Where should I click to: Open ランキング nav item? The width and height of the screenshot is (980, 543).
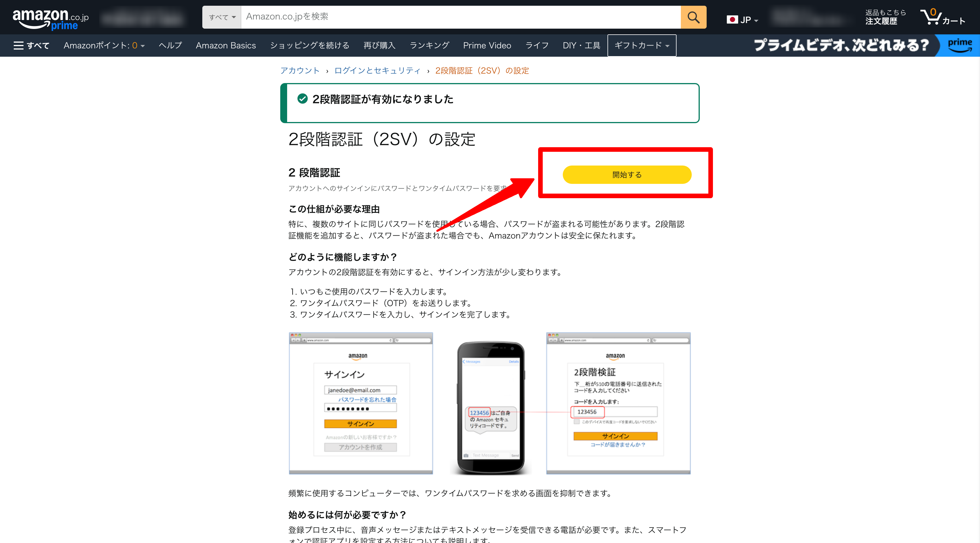(429, 46)
